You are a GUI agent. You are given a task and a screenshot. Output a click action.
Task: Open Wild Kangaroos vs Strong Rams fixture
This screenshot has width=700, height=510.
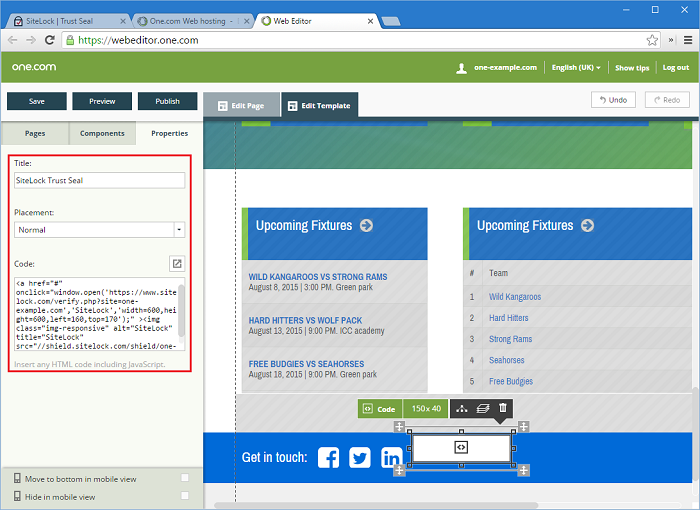tap(318, 277)
